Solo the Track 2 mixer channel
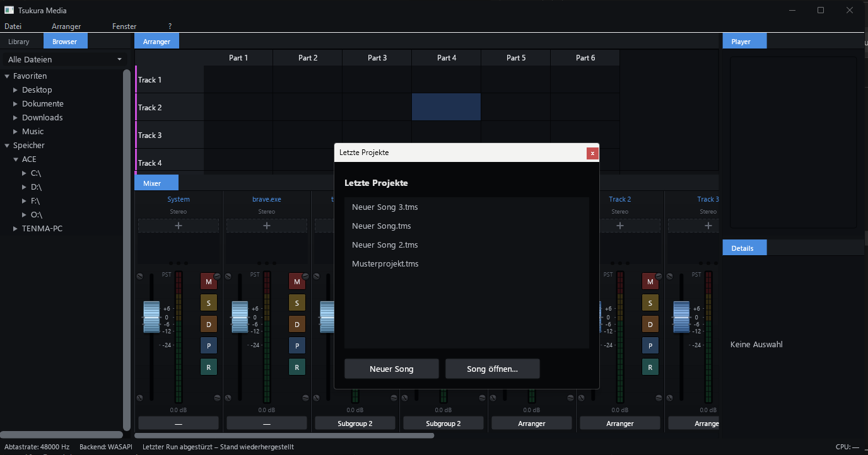The height and width of the screenshot is (455, 868). pos(650,303)
